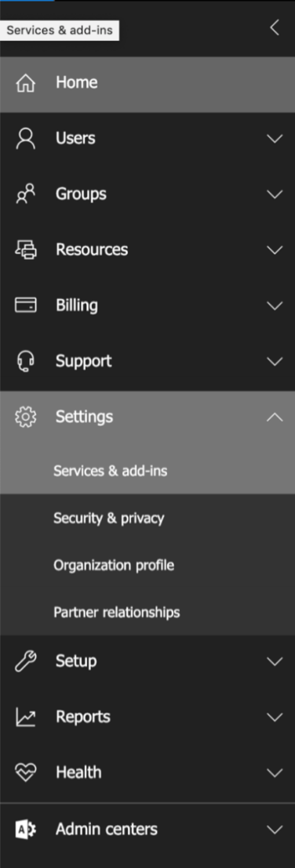This screenshot has width=295, height=868.
Task: Click the Reports chart icon
Action: point(26,718)
